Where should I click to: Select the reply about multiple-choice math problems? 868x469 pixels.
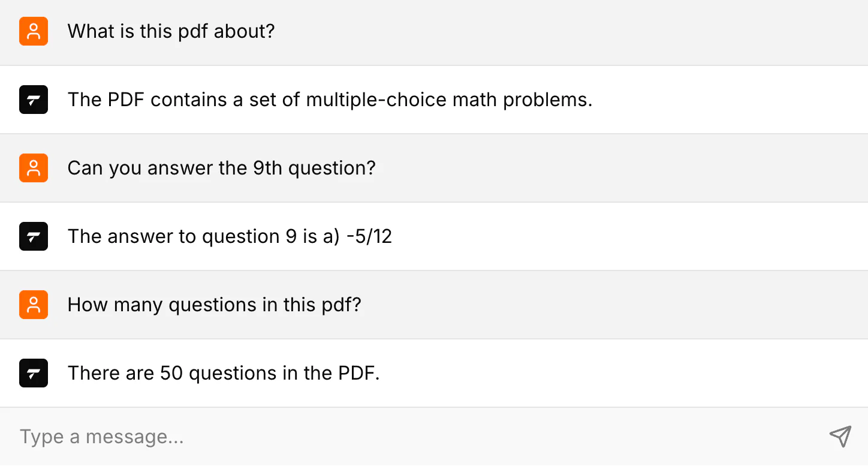point(330,100)
